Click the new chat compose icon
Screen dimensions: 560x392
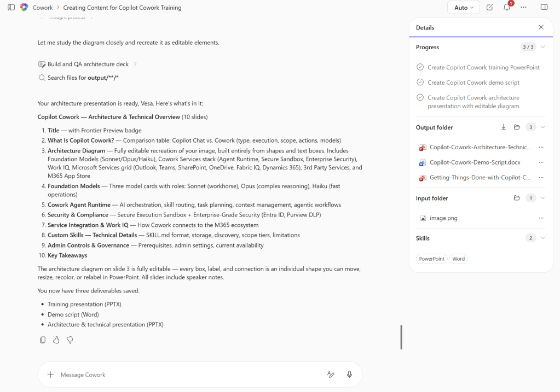coord(489,8)
